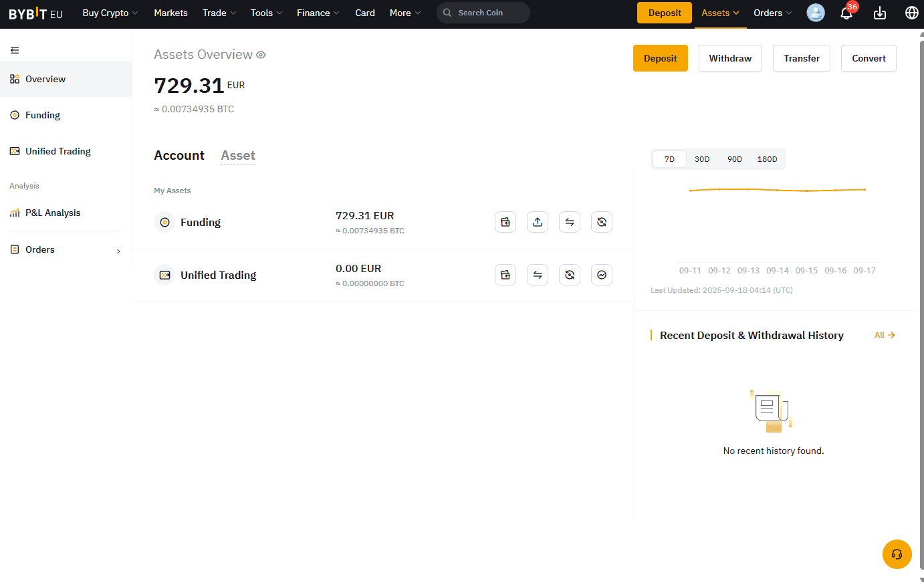This screenshot has height=583, width=924.
Task: Click the Withdraw button
Action: [730, 58]
